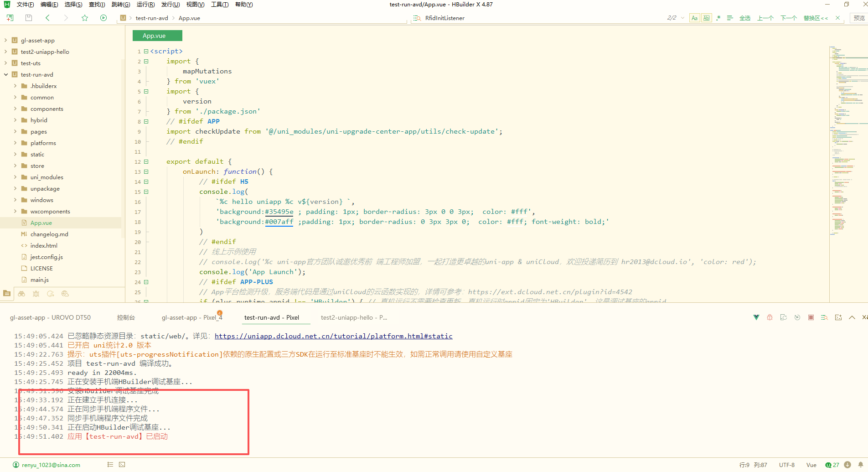The height and width of the screenshot is (472, 868).
Task: Switch to gl-asset-app - UROVO DT50 console tab
Action: click(x=50, y=317)
